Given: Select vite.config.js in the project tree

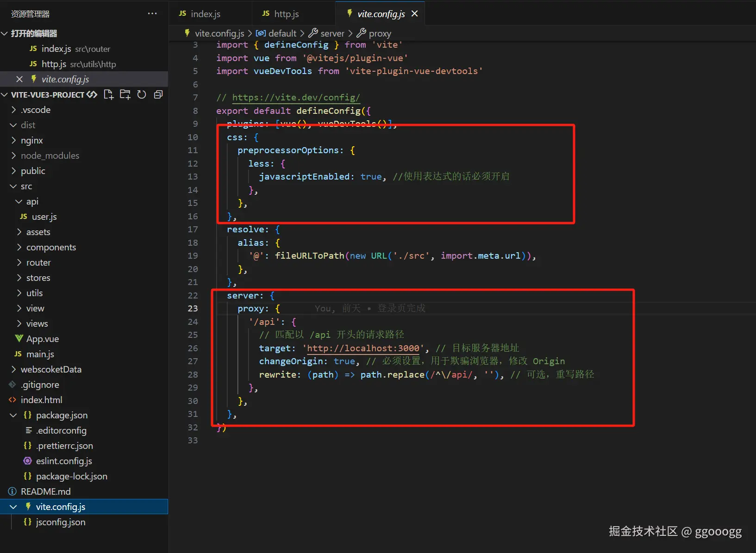Looking at the screenshot, I should click(x=84, y=507).
